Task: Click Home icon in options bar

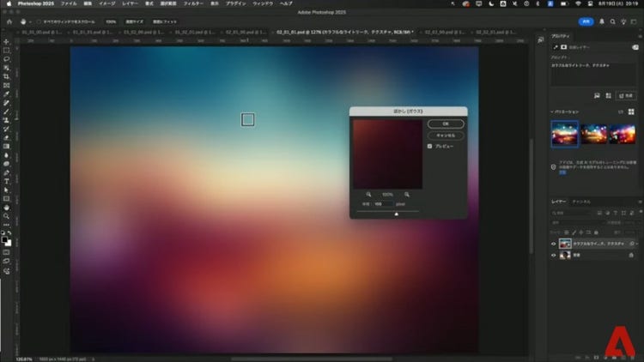Action: click(x=8, y=21)
